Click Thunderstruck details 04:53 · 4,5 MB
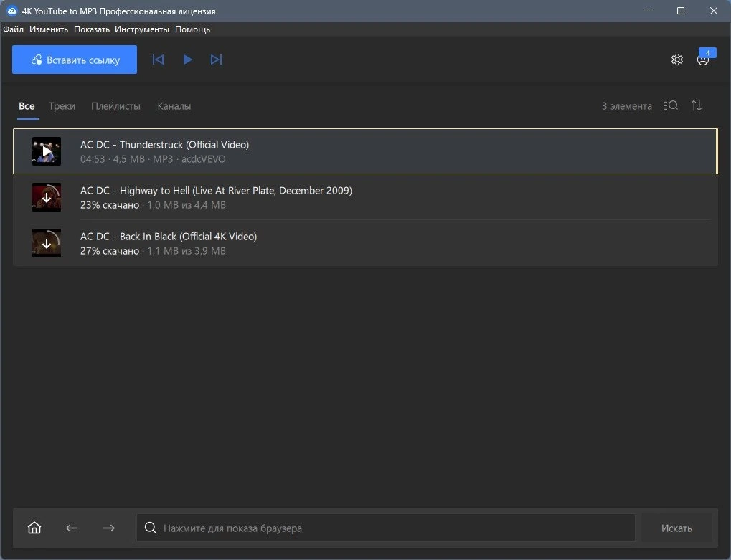 113,159
